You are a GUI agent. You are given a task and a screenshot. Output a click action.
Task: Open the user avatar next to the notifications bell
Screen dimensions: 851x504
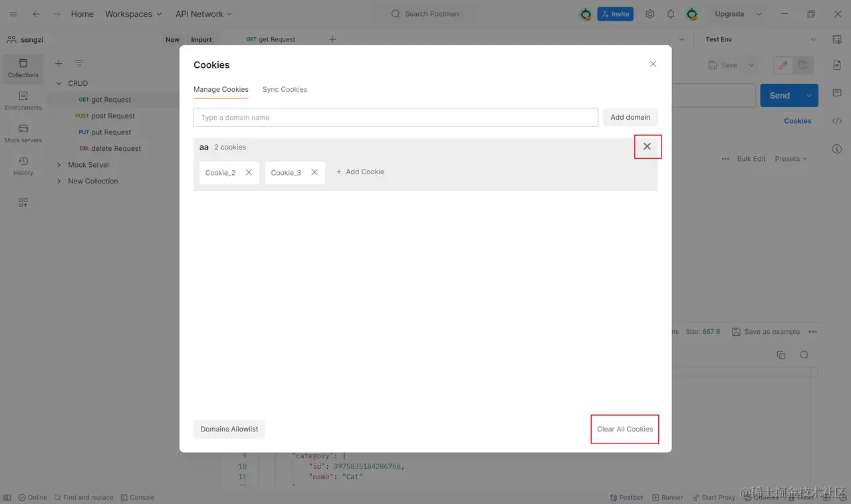691,14
